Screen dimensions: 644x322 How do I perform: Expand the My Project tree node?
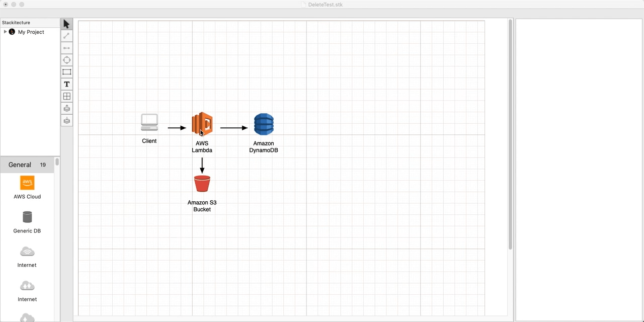5,32
